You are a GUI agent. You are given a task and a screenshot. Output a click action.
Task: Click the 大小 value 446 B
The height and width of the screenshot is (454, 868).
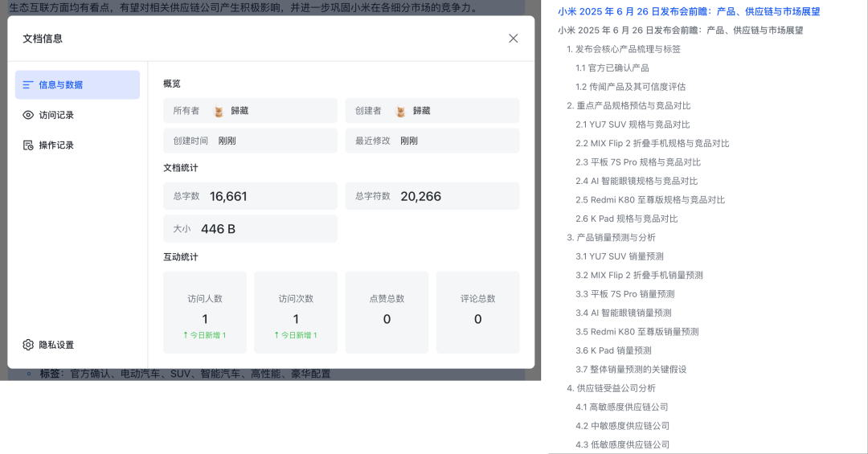click(x=218, y=229)
